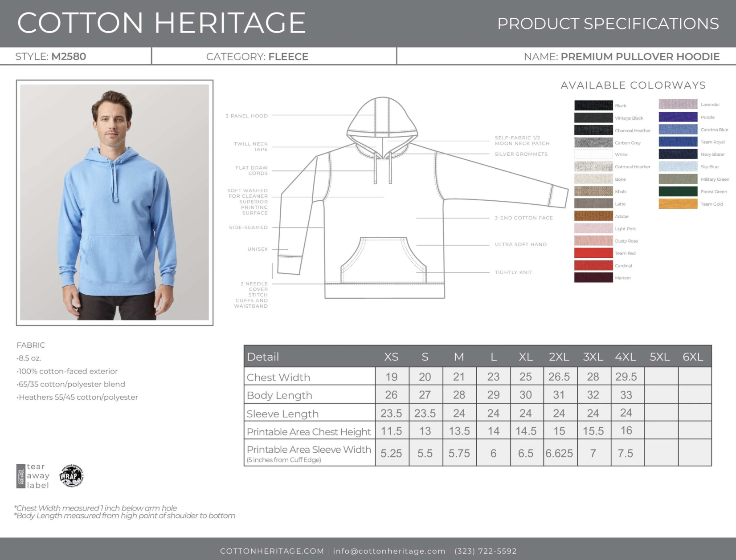
Task: Choose the Oatmeal Heather swatch
Action: point(593,167)
